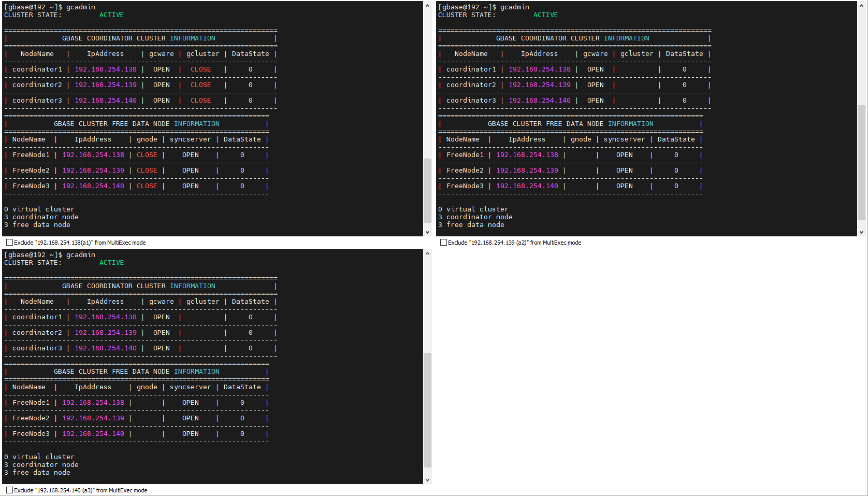
Task: Click gcluster column header in a2 pane
Action: 637,54
